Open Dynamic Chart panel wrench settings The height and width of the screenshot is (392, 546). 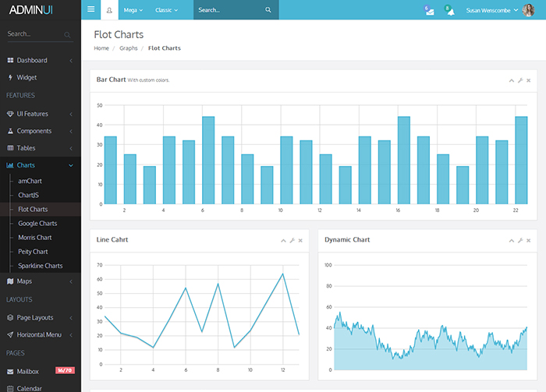[x=520, y=240]
